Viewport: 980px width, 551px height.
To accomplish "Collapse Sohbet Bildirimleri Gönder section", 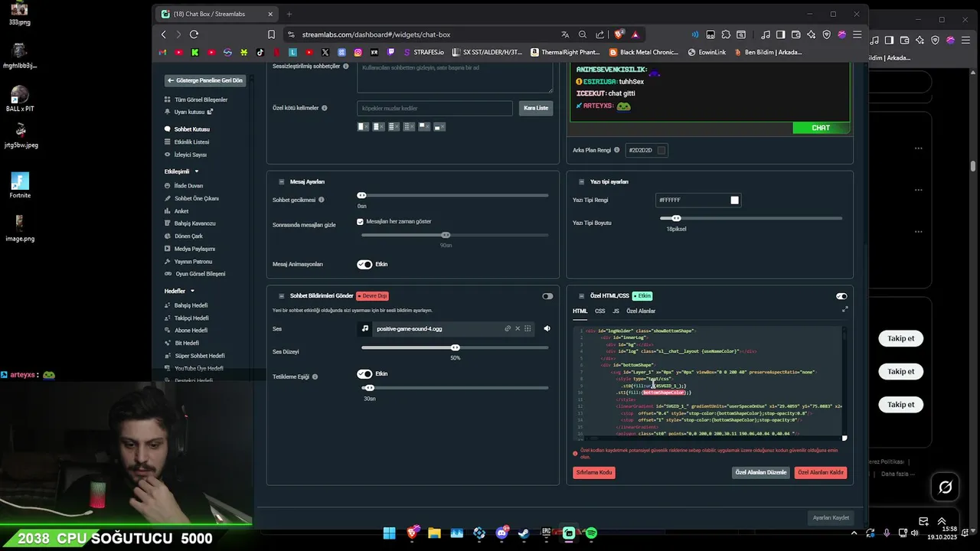I will click(x=281, y=296).
